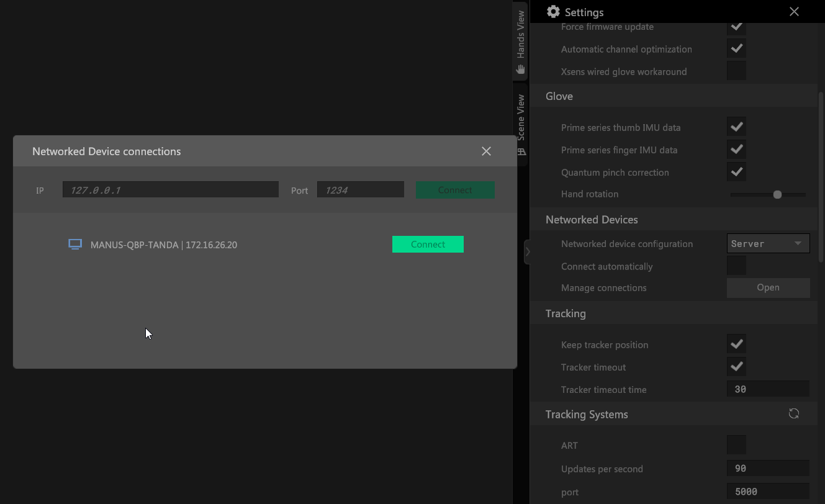Image resolution: width=825 pixels, height=504 pixels.
Task: Disable Automatic channel optimization
Action: (736, 49)
